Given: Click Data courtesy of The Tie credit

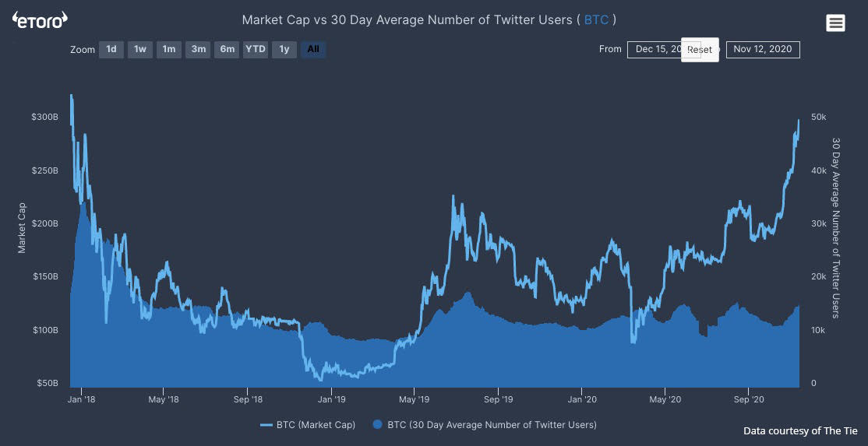Looking at the screenshot, I should coord(798,430).
